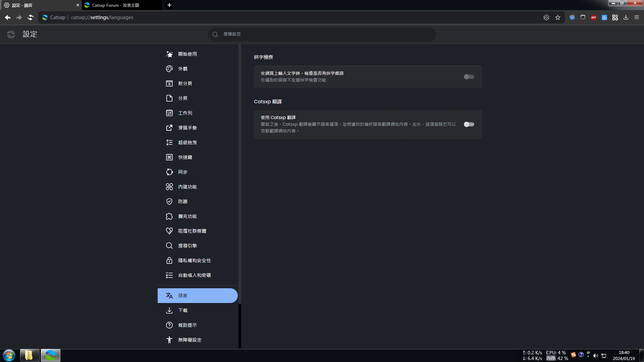
Task: Reload the current page
Action: point(31,17)
